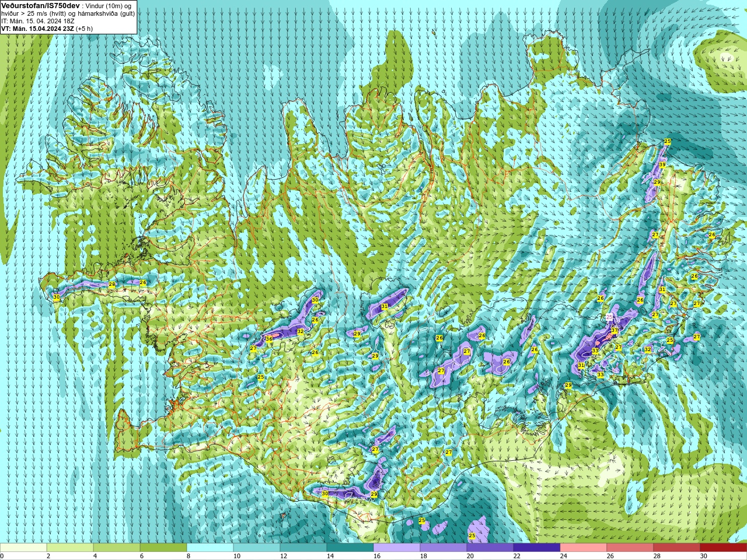The image size is (747, 560).
Task: Click the 'Veðurstofan/IS750dev' title text
Action: pyautogui.click(x=40, y=5)
